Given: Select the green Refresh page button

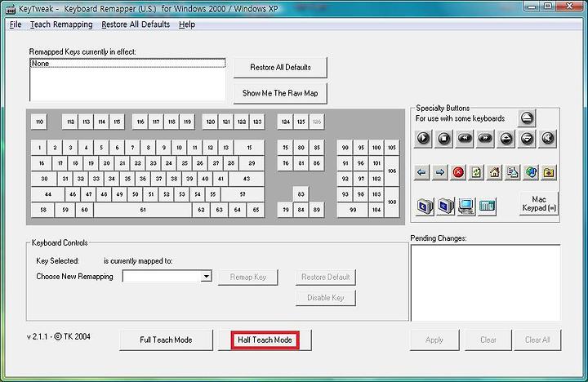Looking at the screenshot, I should tap(476, 172).
